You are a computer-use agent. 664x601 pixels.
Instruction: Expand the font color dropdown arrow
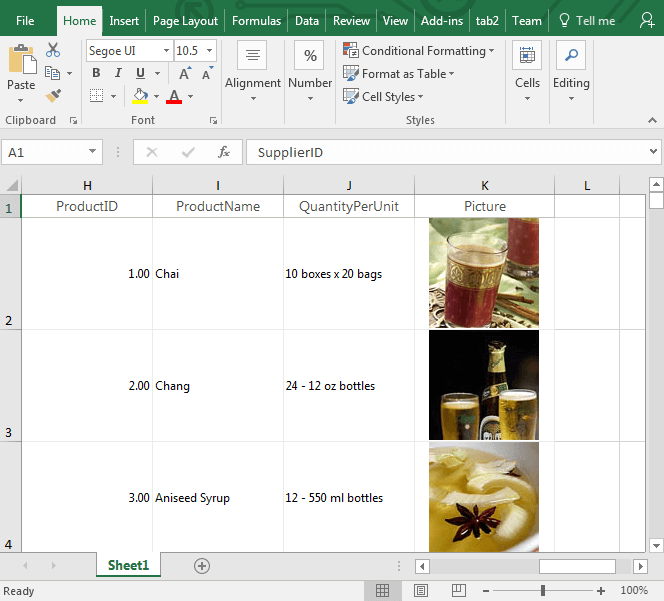coord(191,96)
